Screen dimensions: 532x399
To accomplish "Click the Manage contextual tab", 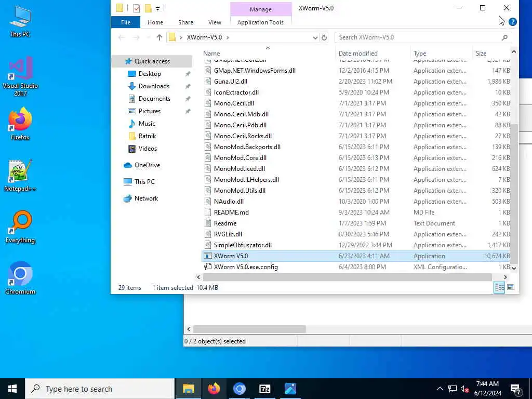I will (261, 9).
